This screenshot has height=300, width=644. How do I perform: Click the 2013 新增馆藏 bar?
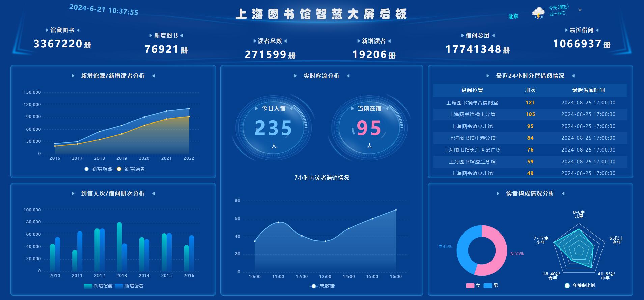[x=119, y=246]
